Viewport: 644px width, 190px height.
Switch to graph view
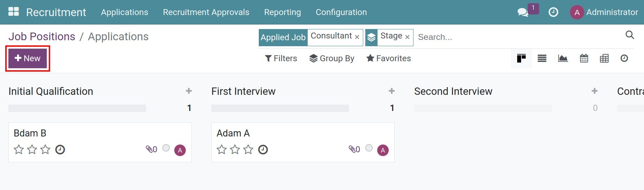click(x=563, y=58)
